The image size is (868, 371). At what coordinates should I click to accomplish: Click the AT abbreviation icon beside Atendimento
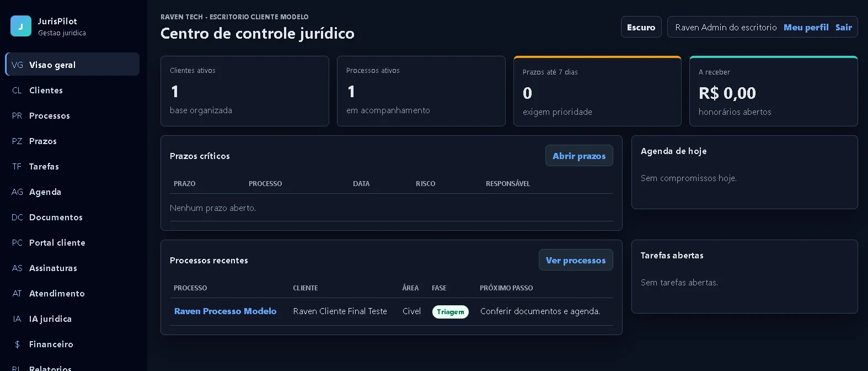[x=17, y=293]
